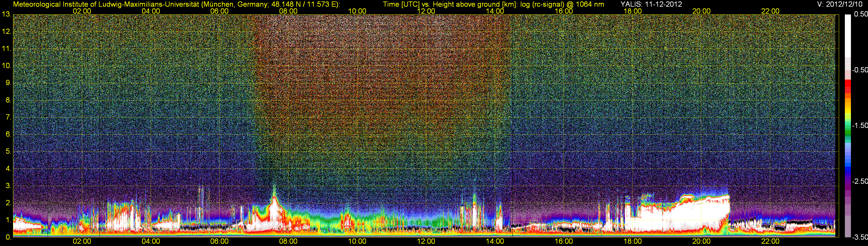
Task: Click the 04:00 tick on the bottom time axis
Action: click(x=151, y=241)
